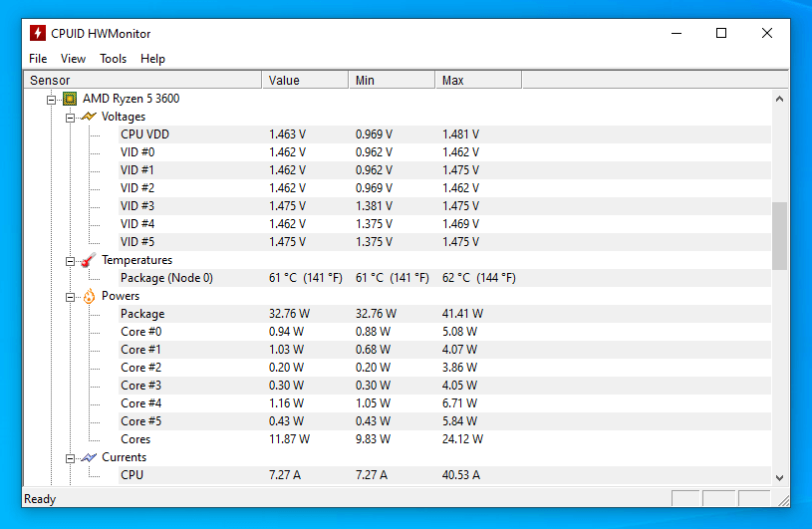Image resolution: width=812 pixels, height=529 pixels.
Task: Select the Core #1 power row
Action: tap(444, 350)
